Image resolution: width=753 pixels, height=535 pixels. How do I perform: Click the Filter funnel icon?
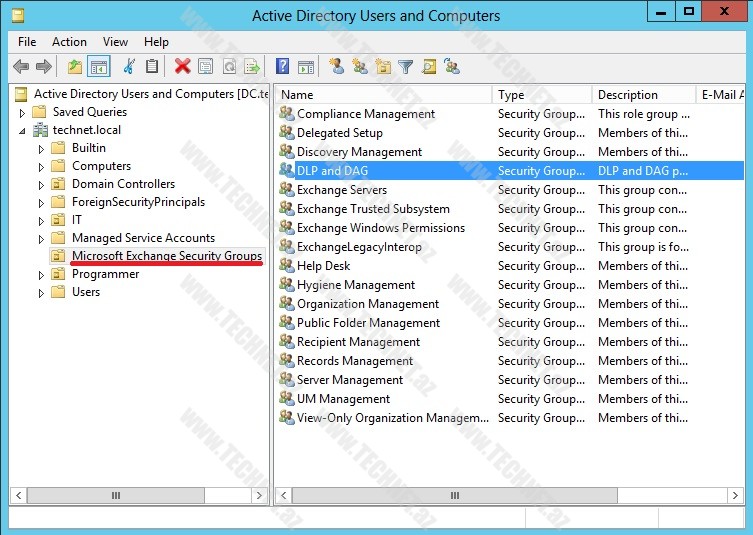[x=405, y=67]
